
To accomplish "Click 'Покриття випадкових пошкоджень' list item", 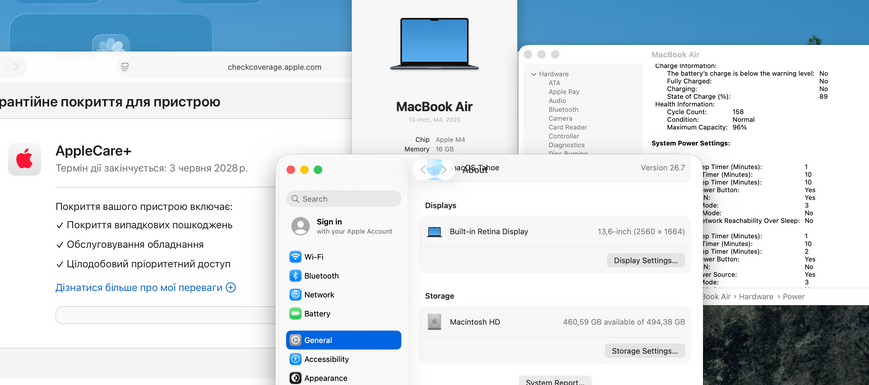I will [x=144, y=225].
